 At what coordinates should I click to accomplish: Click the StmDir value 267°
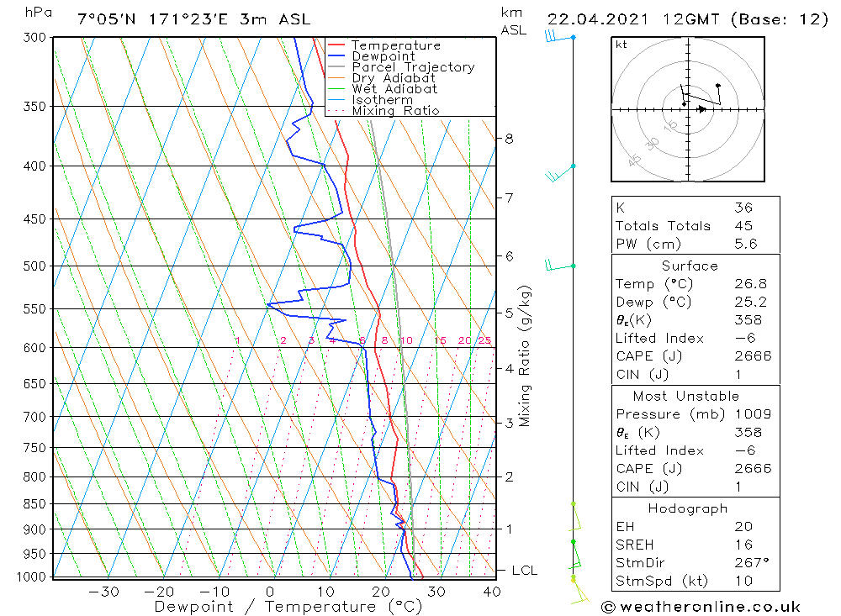click(752, 562)
